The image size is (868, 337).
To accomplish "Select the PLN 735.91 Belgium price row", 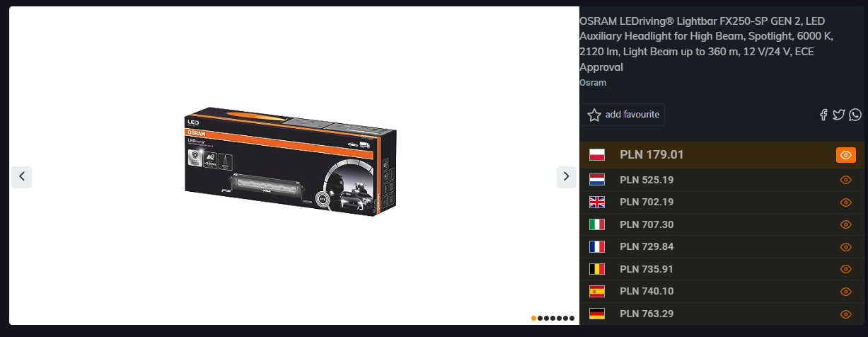I will tap(722, 269).
